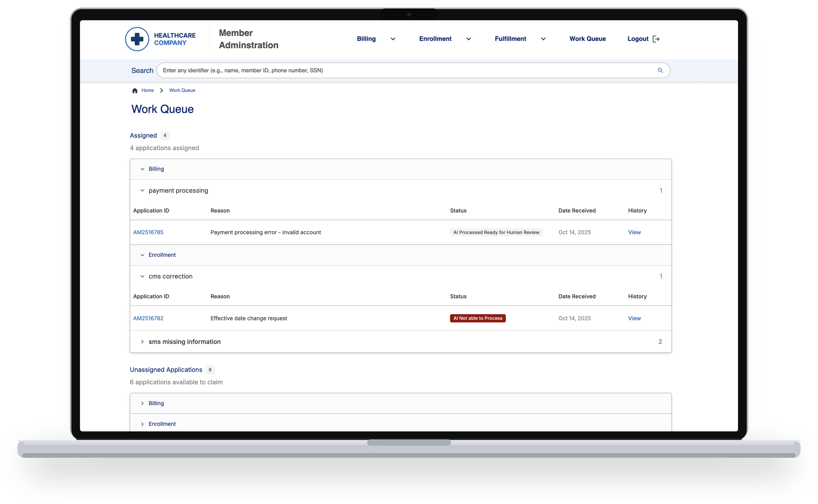
Task: Open the Billing menu in the header
Action: coord(366,39)
